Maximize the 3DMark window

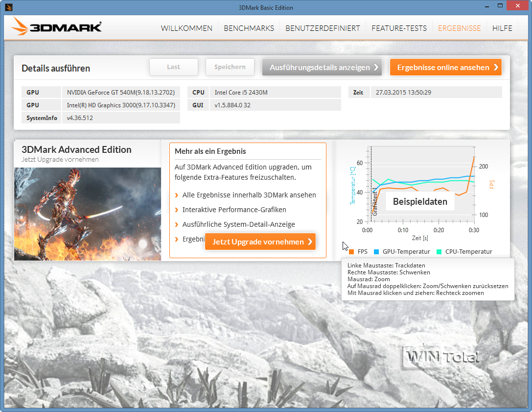click(x=500, y=6)
